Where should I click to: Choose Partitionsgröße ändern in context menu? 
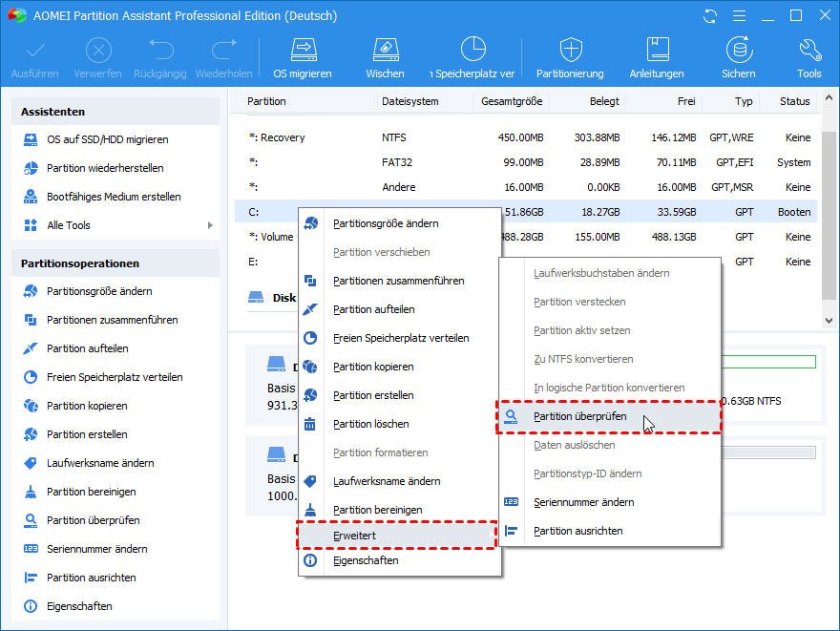click(399, 224)
